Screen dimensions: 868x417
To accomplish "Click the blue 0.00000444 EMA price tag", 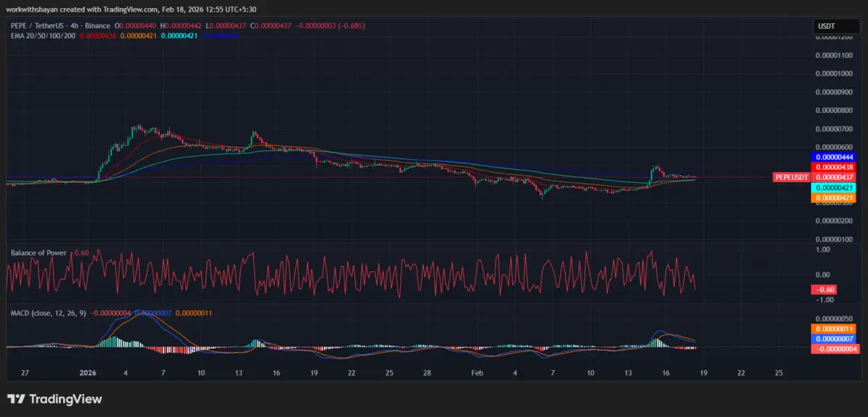I will tap(835, 157).
